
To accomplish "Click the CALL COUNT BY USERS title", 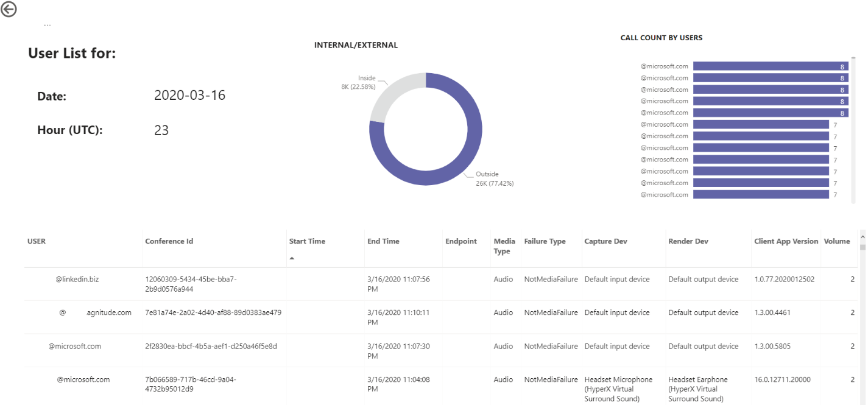I will [x=662, y=38].
